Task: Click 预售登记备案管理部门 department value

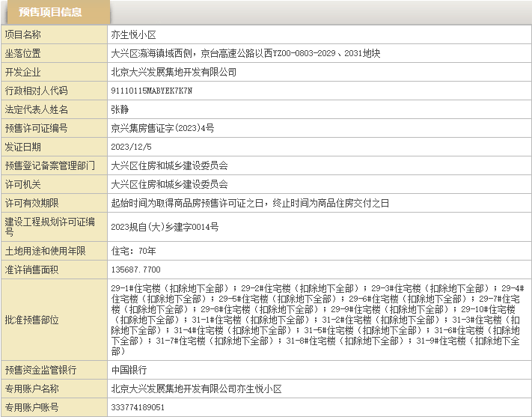Action: point(169,165)
